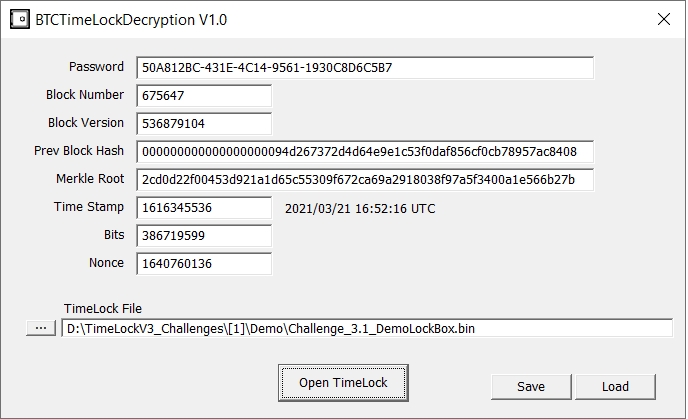688x419 pixels.
Task: Select the Time Stamp input field
Action: point(204,208)
